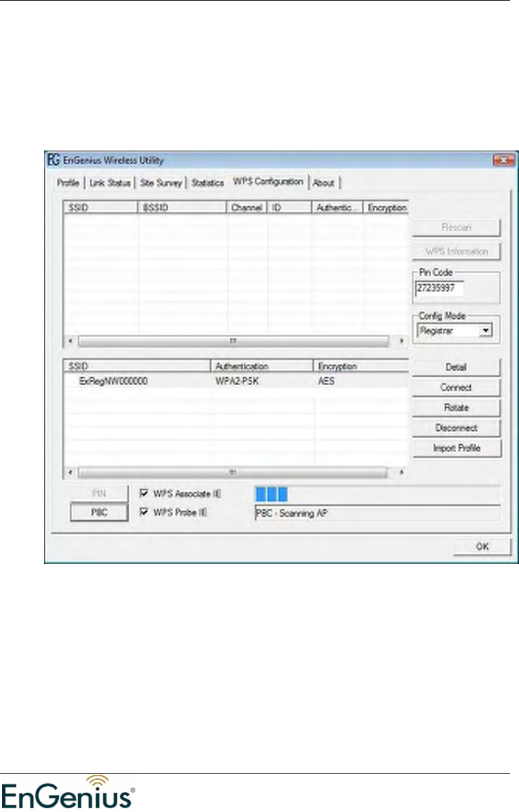
Task: Click the AES encryption cell
Action: click(326, 382)
